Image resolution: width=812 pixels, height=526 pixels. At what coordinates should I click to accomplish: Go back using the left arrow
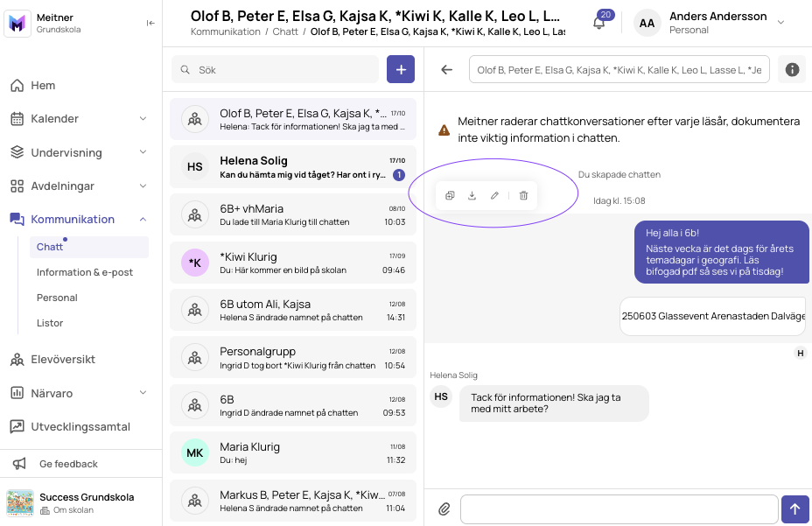(x=446, y=69)
